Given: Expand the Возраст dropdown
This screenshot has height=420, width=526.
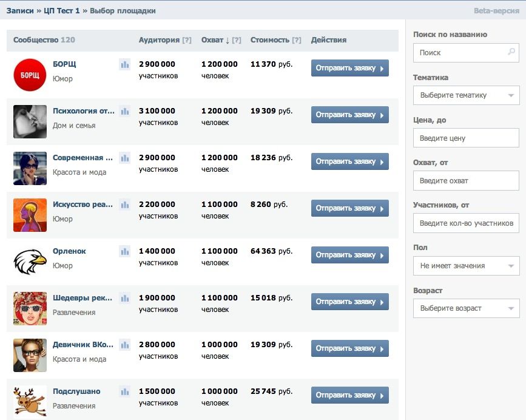Looking at the screenshot, I should (467, 308).
